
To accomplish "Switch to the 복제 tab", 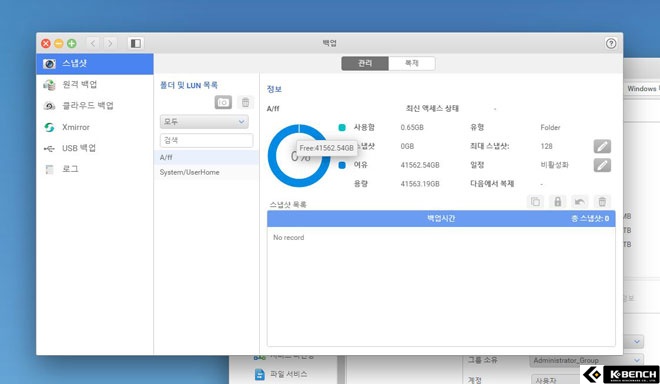I will click(412, 63).
